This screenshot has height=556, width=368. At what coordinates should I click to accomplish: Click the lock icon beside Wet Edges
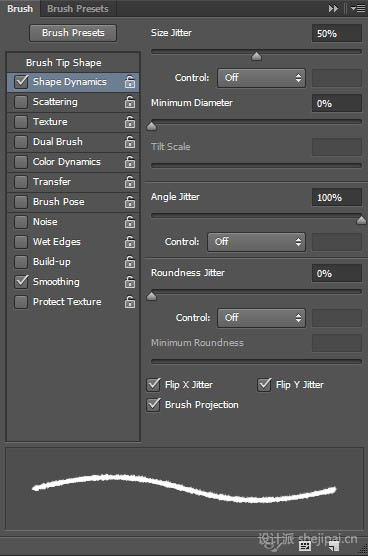coord(130,242)
